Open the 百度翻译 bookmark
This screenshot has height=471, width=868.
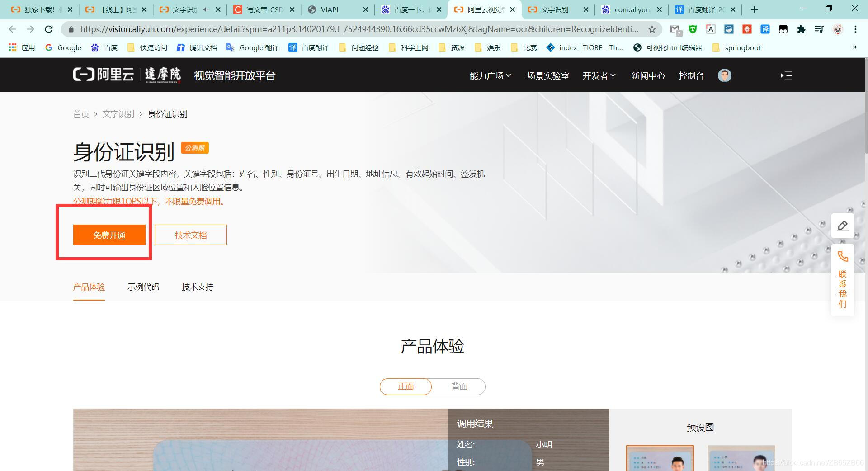pos(309,47)
